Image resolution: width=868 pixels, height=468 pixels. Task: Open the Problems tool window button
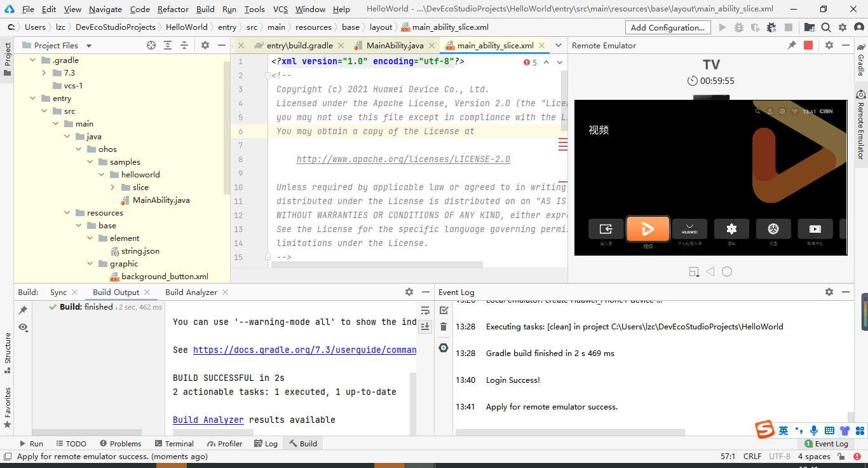tap(119, 444)
